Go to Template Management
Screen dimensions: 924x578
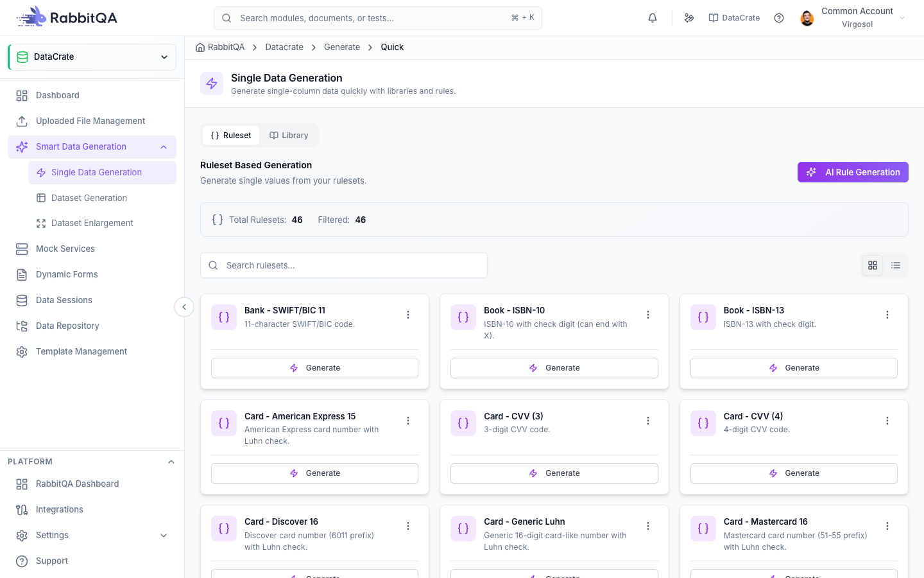click(92, 352)
